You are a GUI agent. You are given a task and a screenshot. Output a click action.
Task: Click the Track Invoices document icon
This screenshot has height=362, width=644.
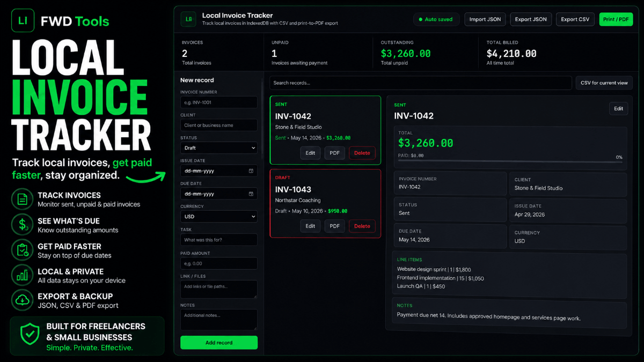tap(22, 200)
